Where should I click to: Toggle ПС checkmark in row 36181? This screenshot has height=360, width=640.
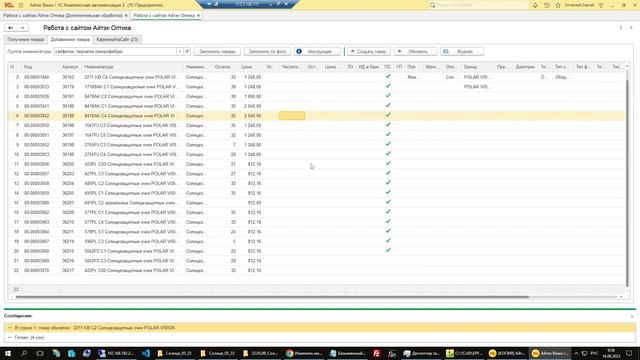click(x=388, y=96)
